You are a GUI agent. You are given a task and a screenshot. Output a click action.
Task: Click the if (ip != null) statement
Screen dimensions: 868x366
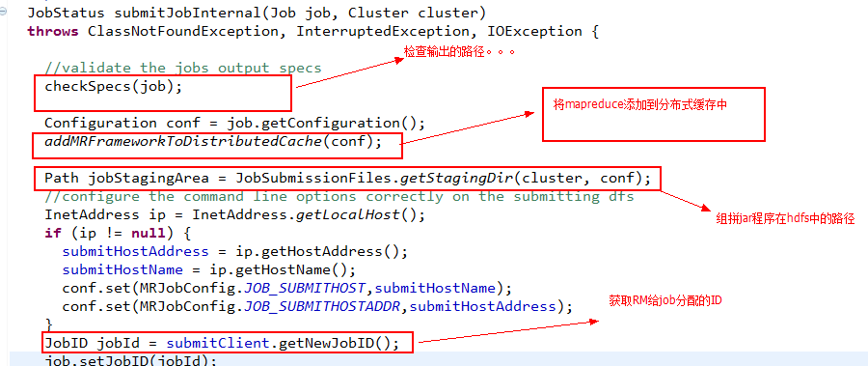click(118, 233)
